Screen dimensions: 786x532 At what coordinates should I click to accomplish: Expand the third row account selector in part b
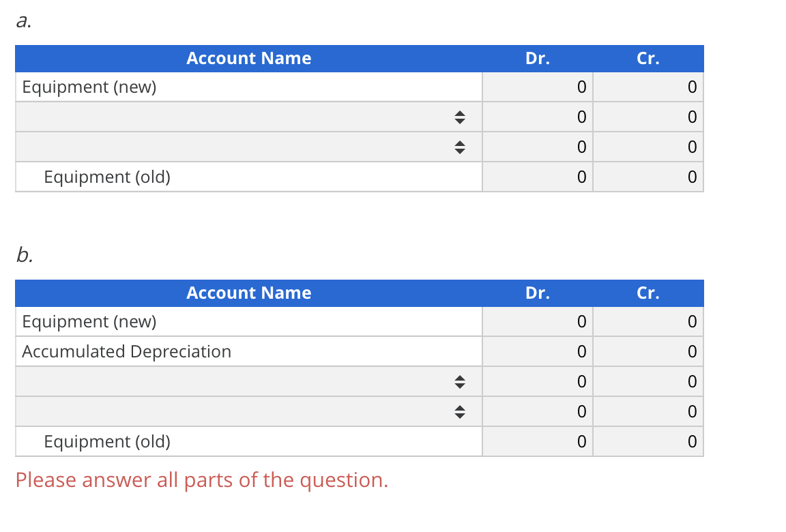pos(461,381)
